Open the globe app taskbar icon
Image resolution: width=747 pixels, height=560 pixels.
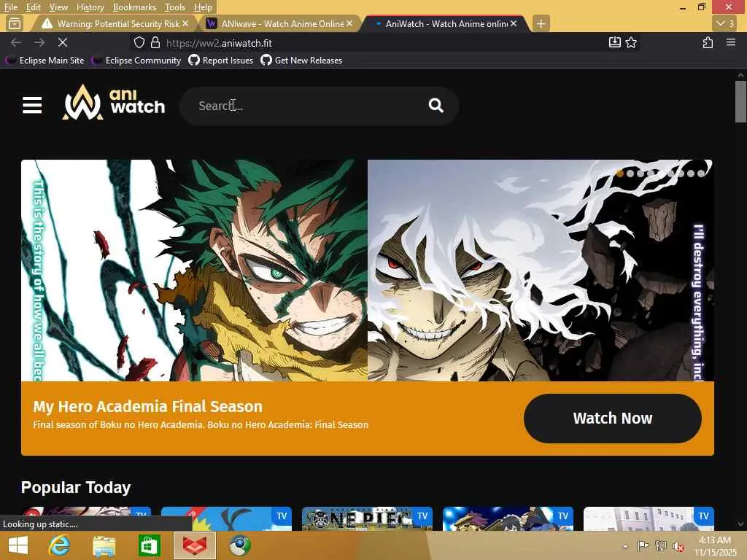click(x=239, y=545)
